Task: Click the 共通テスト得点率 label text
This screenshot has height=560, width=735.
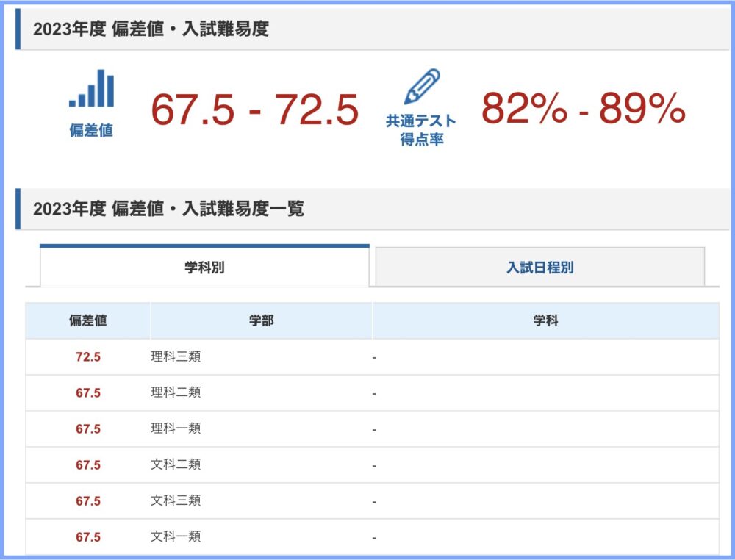Action: coord(421,130)
